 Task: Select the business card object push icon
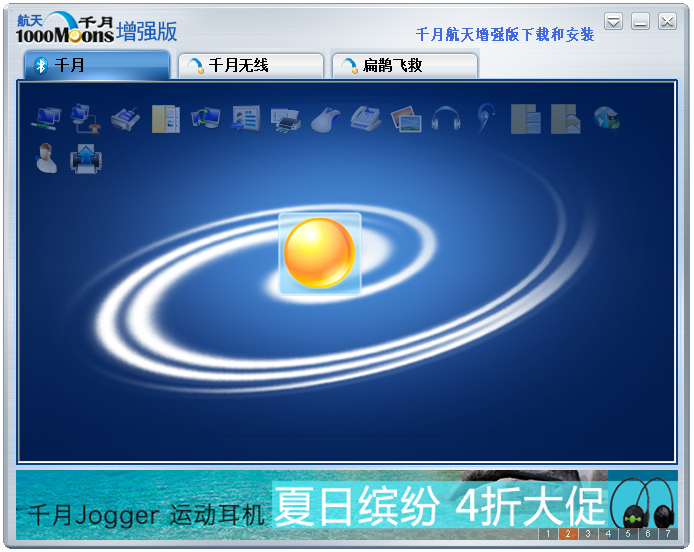[x=246, y=119]
